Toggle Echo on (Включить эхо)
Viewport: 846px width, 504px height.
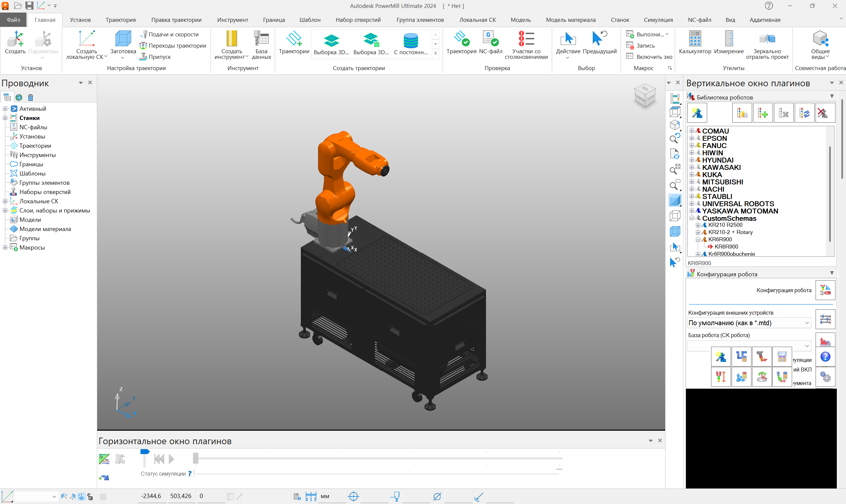649,57
